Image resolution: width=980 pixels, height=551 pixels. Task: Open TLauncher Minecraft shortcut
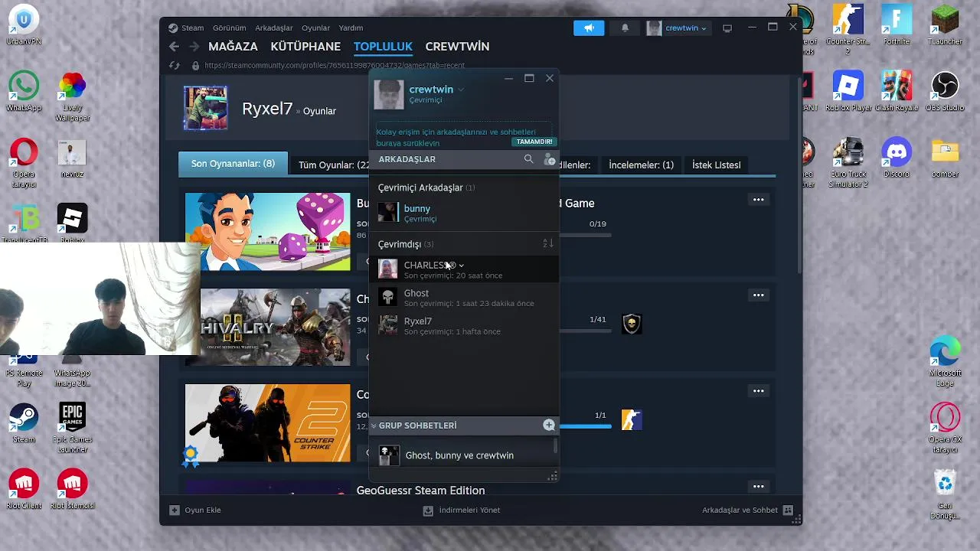coord(946,24)
